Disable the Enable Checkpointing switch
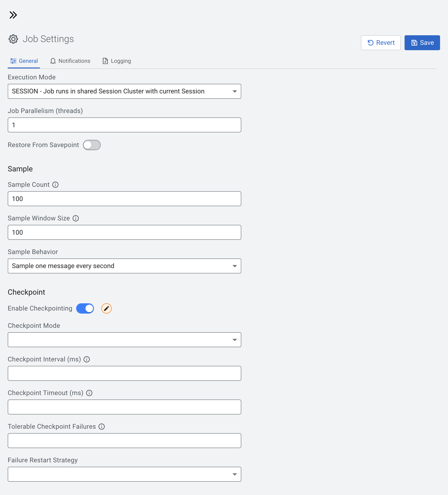Viewport: 448px width, 495px height. (x=85, y=308)
